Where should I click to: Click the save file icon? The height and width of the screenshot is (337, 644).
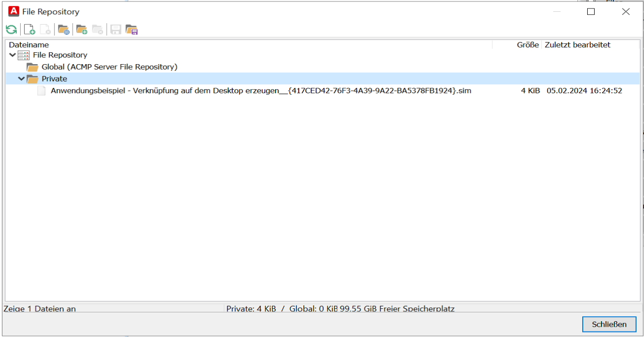(115, 29)
